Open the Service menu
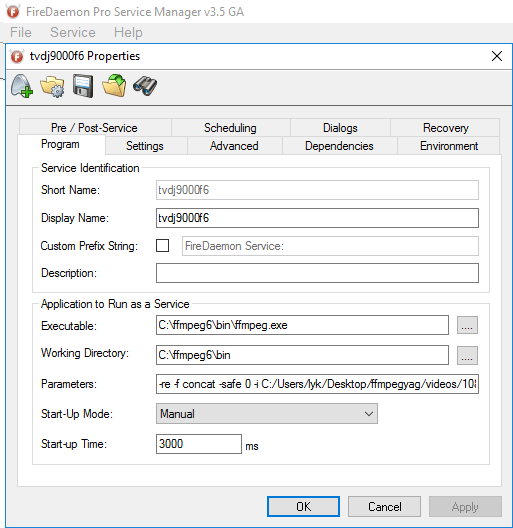 click(x=73, y=32)
